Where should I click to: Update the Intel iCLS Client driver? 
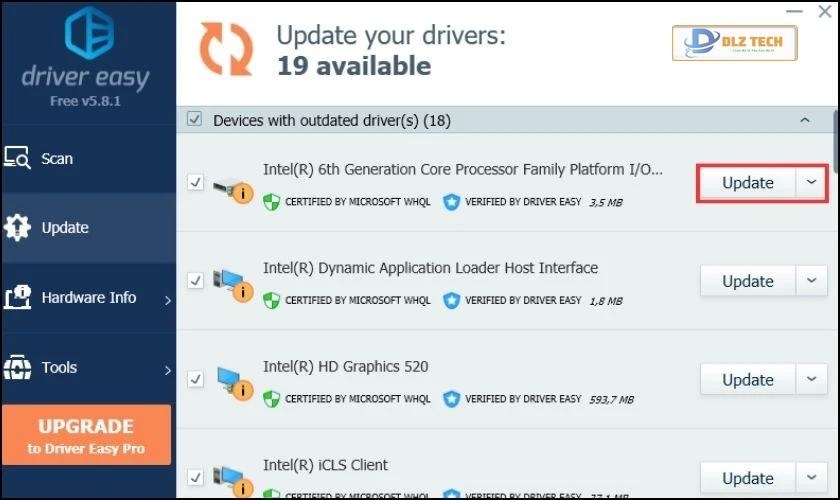747,477
